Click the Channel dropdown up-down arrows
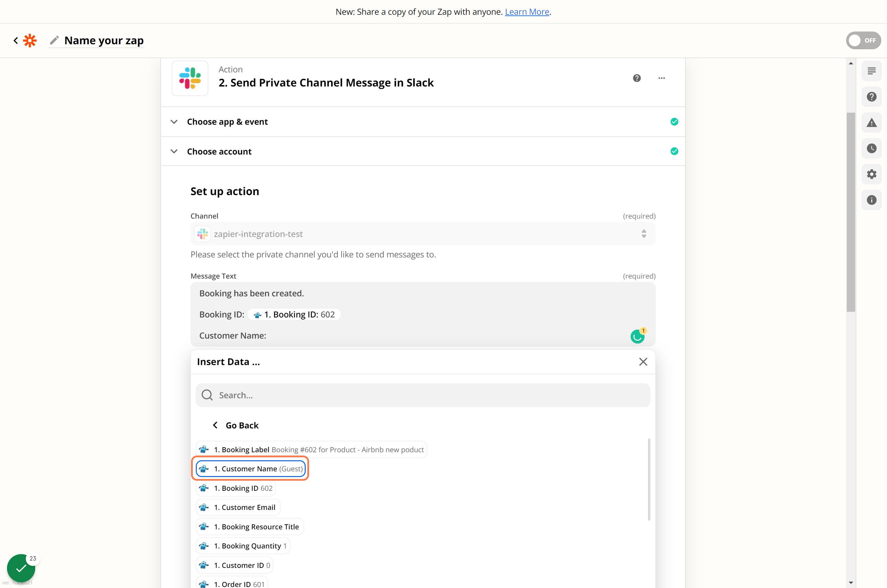This screenshot has height=588, width=887. (644, 234)
